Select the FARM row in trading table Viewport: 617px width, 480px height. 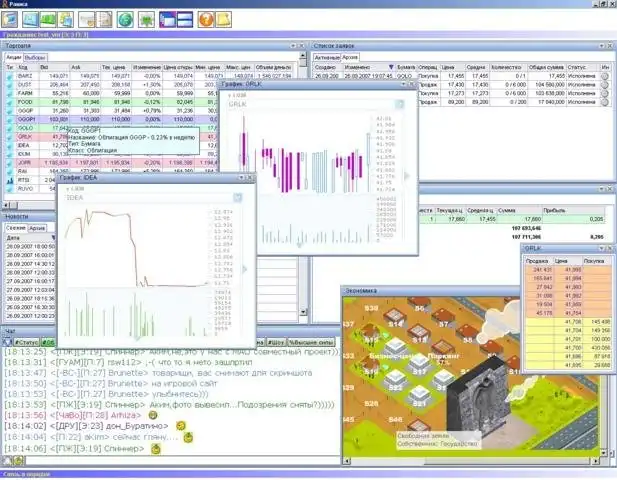[x=110, y=93]
